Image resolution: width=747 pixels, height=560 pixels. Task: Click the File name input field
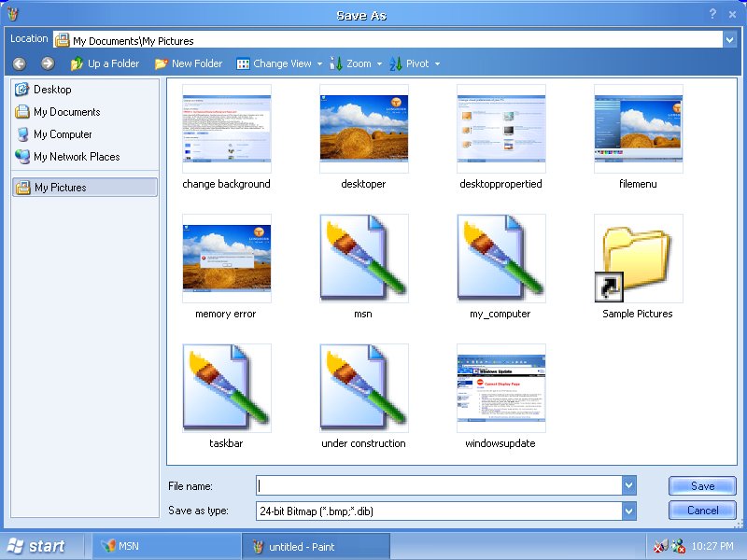click(439, 486)
